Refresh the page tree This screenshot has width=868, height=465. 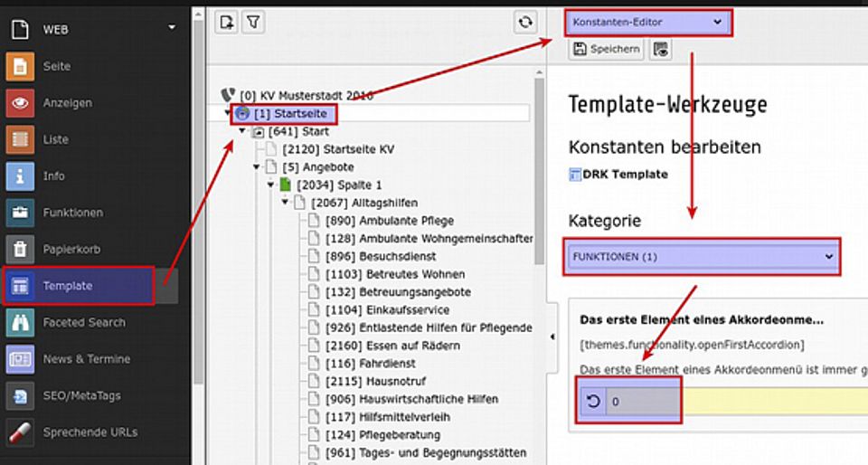click(525, 23)
